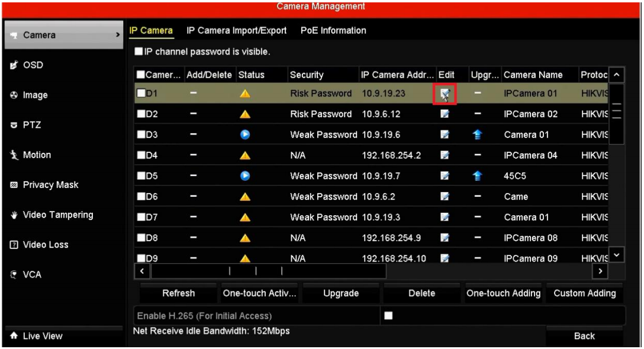Click upgrade arrow icon for D3 camera
Image resolution: width=644 pixels, height=349 pixels.
click(x=478, y=135)
